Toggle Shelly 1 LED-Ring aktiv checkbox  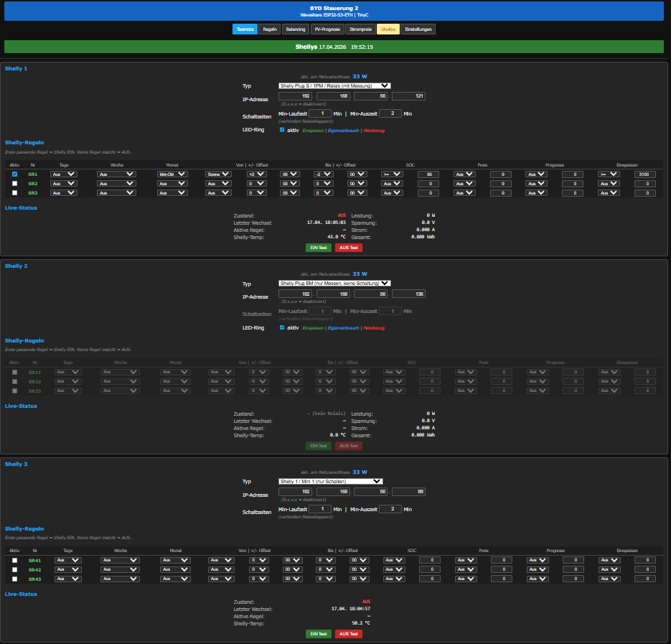(x=282, y=130)
